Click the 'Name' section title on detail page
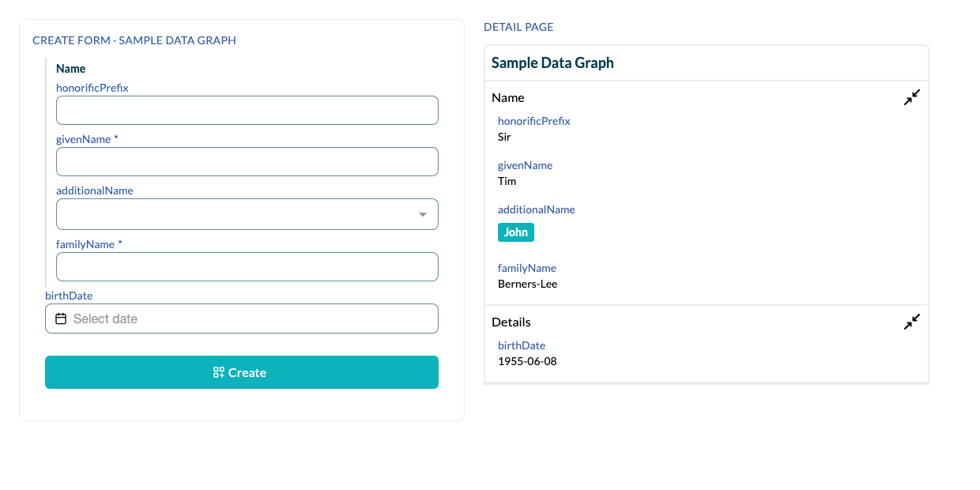The image size is (980, 490). point(508,98)
